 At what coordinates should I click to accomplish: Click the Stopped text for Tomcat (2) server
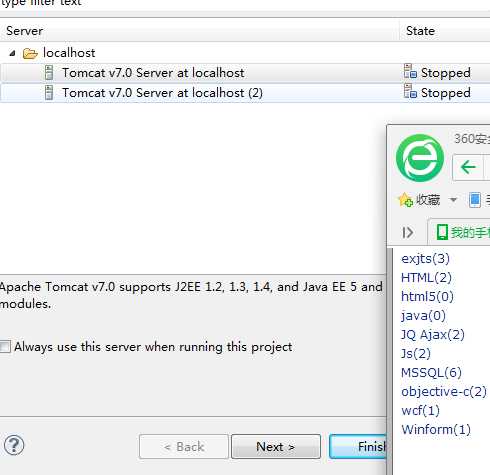pos(446,93)
